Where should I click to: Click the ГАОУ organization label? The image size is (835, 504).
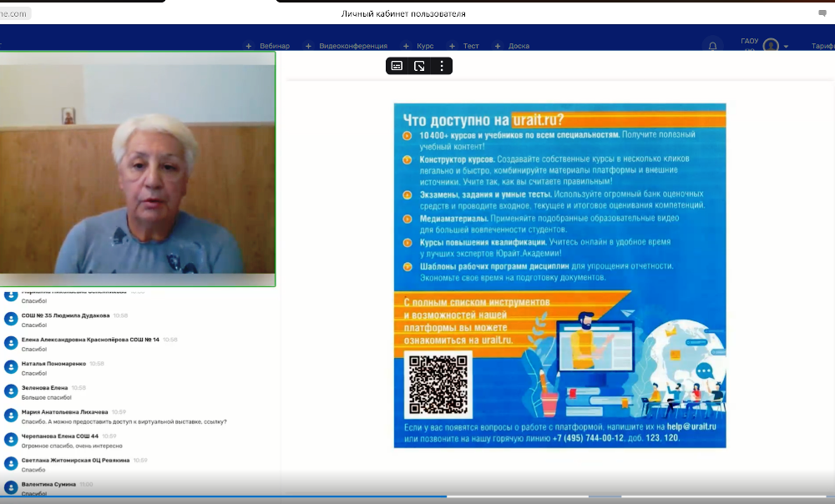749,41
